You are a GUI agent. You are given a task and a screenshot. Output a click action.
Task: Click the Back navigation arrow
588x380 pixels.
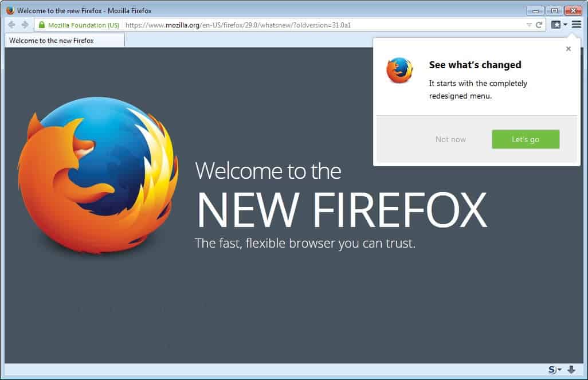point(11,25)
